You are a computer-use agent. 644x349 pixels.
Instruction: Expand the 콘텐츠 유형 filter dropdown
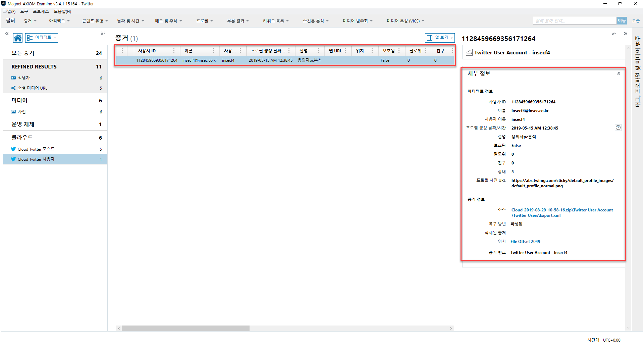(x=95, y=21)
